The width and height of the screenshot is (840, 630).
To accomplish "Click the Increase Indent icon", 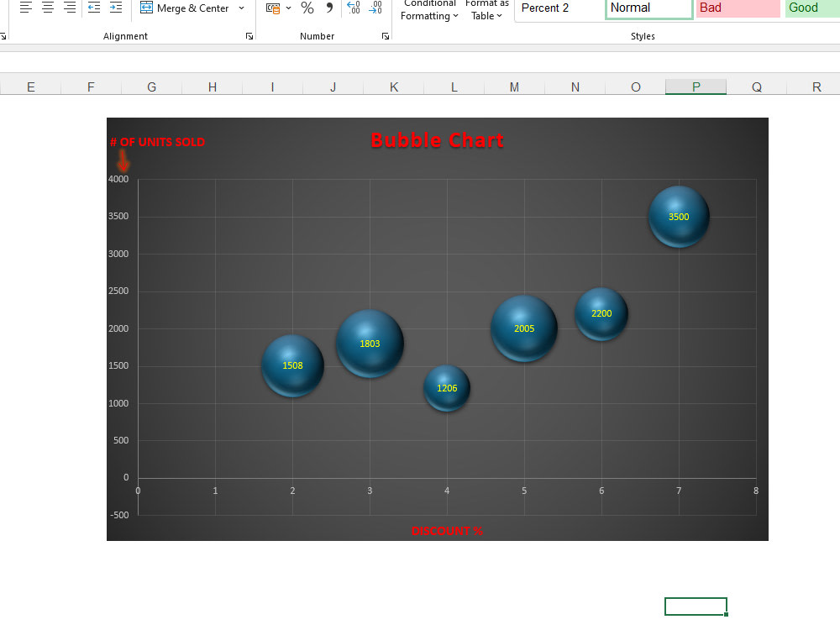I will (116, 8).
